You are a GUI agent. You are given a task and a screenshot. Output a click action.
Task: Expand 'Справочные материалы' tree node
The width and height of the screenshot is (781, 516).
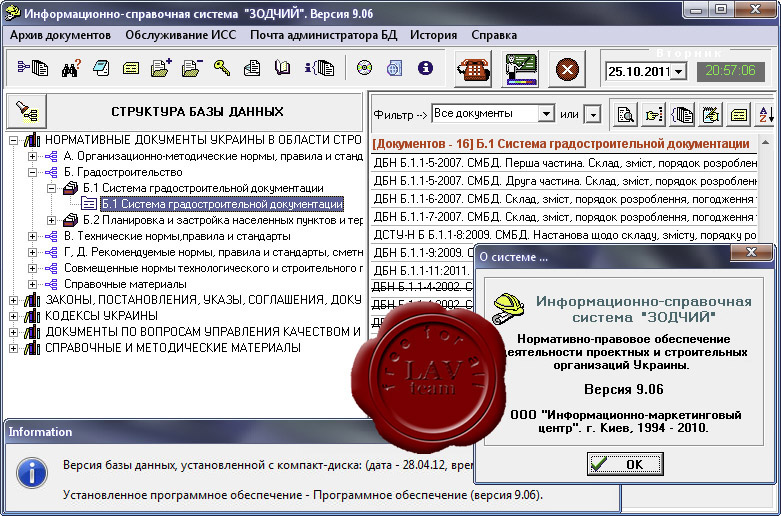tap(32, 284)
